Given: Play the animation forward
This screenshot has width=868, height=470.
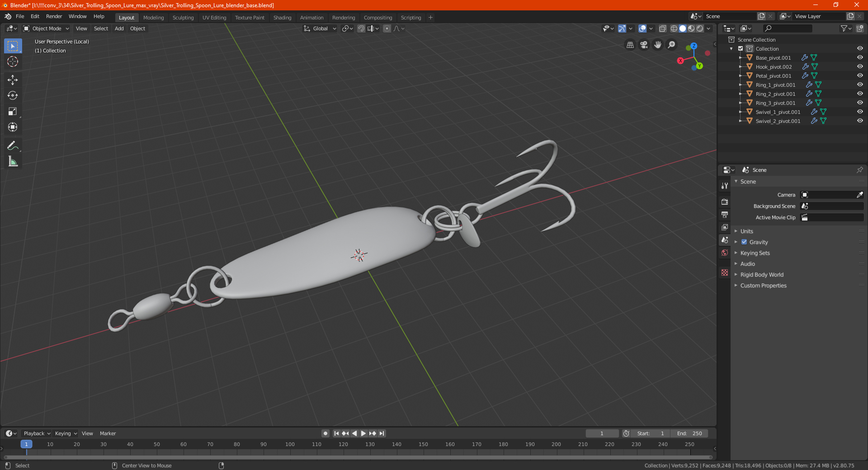Looking at the screenshot, I should click(x=363, y=433).
